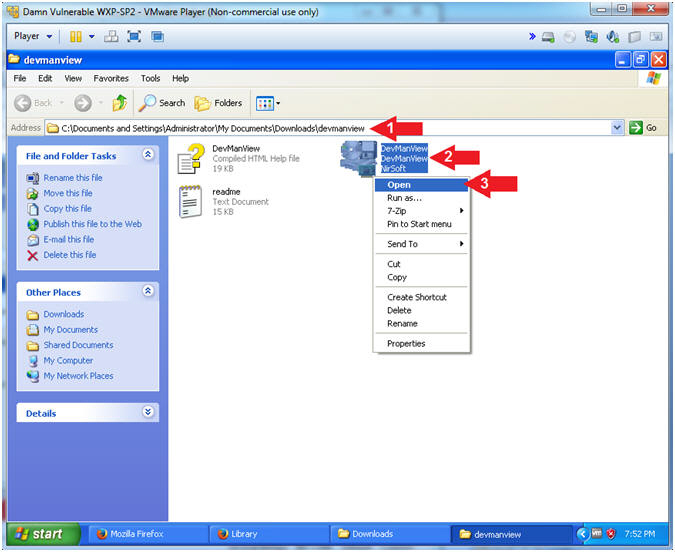Open Shared Documents link
Image resolution: width=675 pixels, height=552 pixels.
(78, 345)
